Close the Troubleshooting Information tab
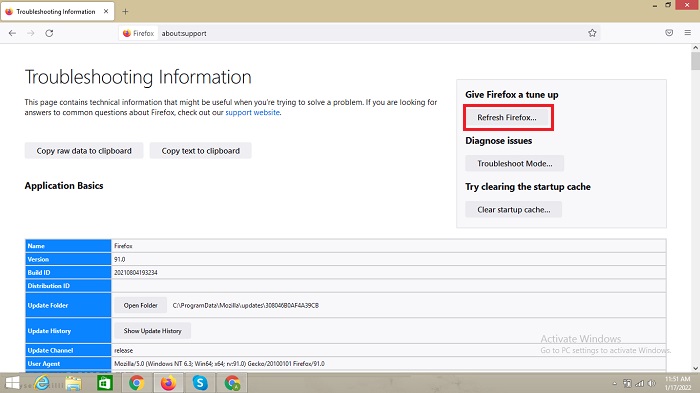Viewport: 700px width, 393px height. click(106, 12)
